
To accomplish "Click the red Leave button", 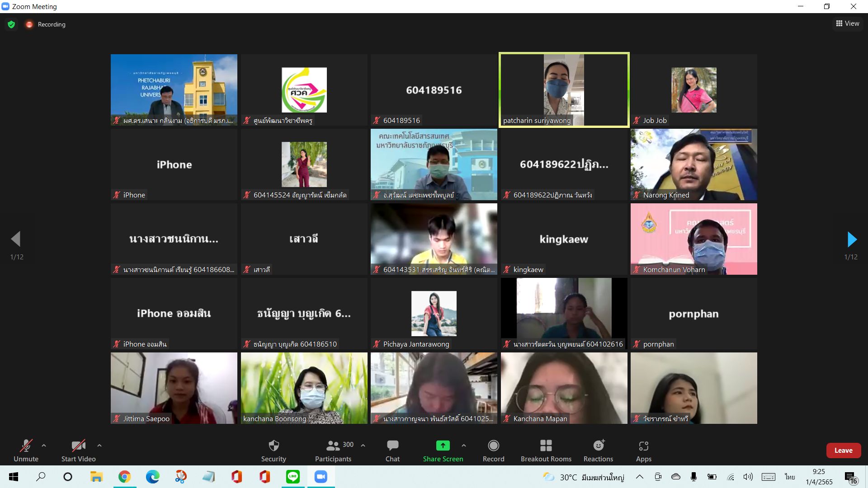I will tap(843, 450).
